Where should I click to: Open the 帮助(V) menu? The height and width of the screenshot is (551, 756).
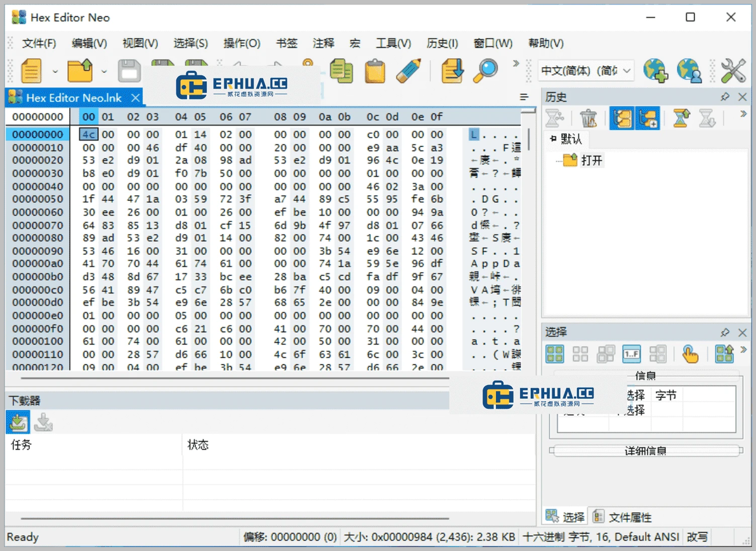[x=546, y=43]
